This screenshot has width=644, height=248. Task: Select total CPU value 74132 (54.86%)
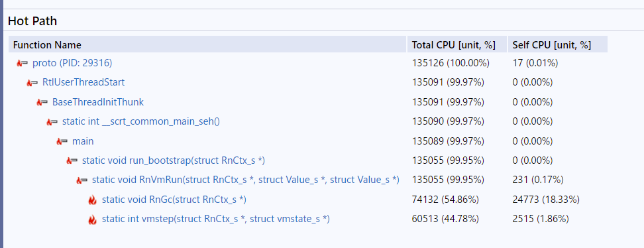click(446, 200)
